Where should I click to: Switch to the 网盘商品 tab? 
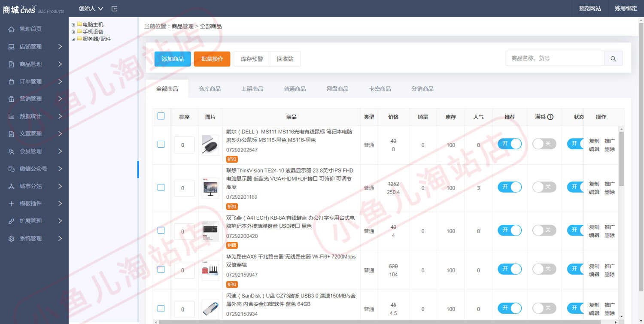[x=337, y=89]
